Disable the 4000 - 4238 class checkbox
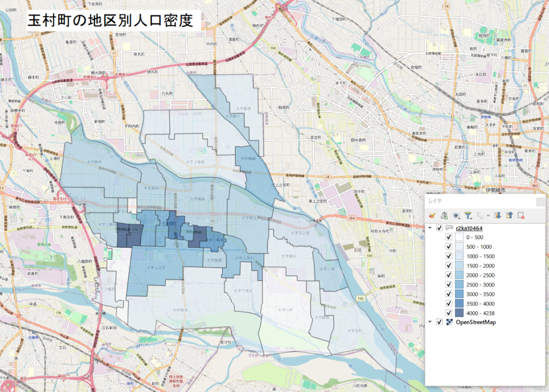The image size is (549, 392). pyautogui.click(x=448, y=313)
